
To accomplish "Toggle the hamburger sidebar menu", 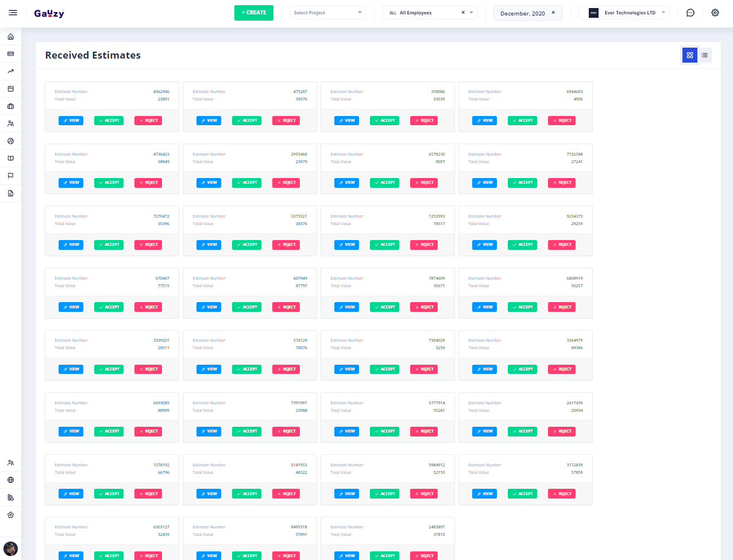I will point(13,13).
